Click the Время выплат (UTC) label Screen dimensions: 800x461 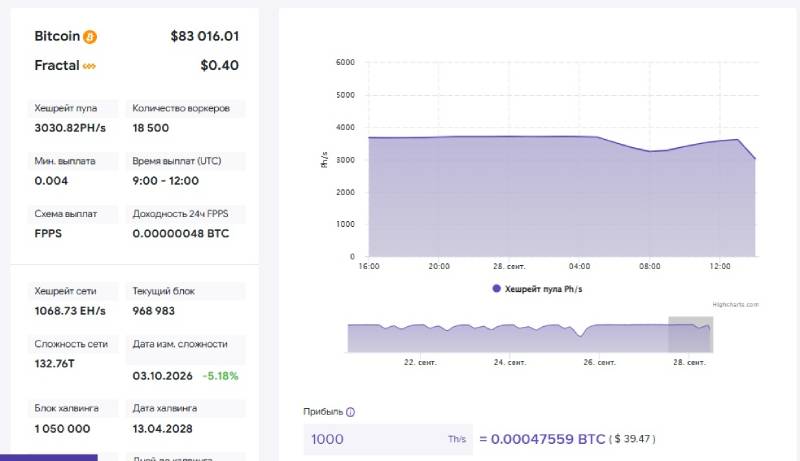[177, 161]
